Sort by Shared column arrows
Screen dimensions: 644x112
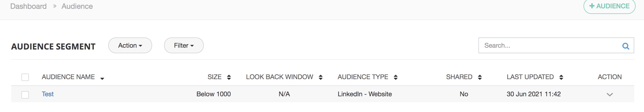[x=480, y=77]
